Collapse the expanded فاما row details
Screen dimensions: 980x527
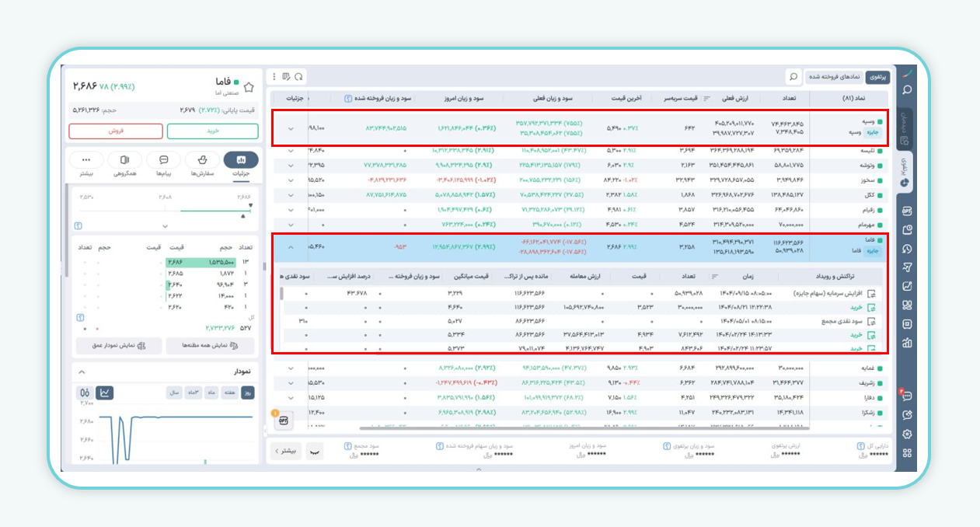(x=291, y=247)
